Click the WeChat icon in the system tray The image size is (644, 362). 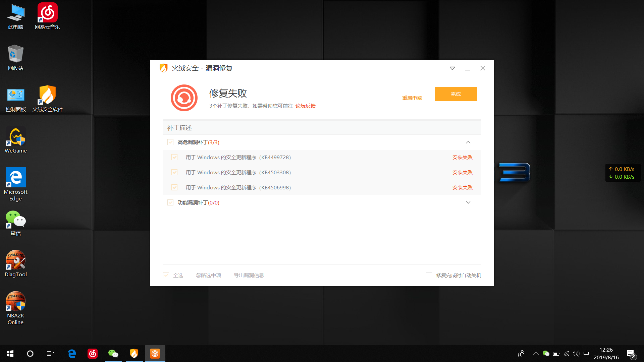click(x=546, y=353)
